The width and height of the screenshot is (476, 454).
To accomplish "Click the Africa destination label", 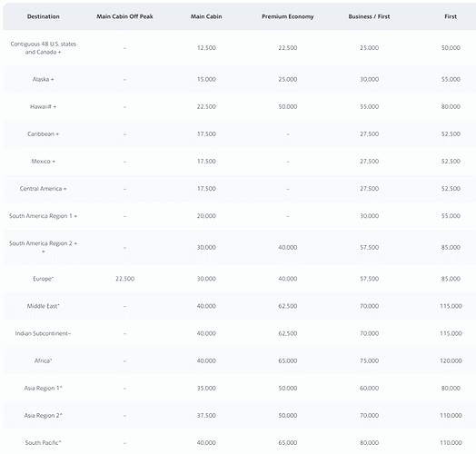I will 43,360.
